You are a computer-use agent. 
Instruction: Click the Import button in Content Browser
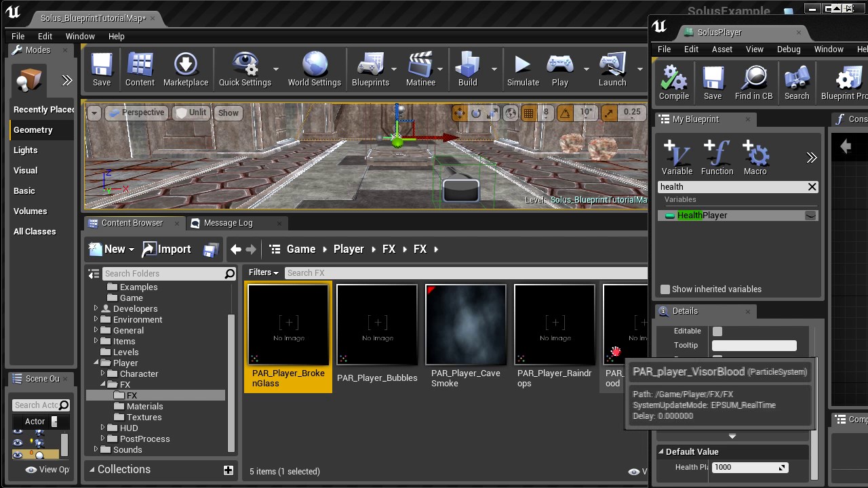tap(167, 249)
